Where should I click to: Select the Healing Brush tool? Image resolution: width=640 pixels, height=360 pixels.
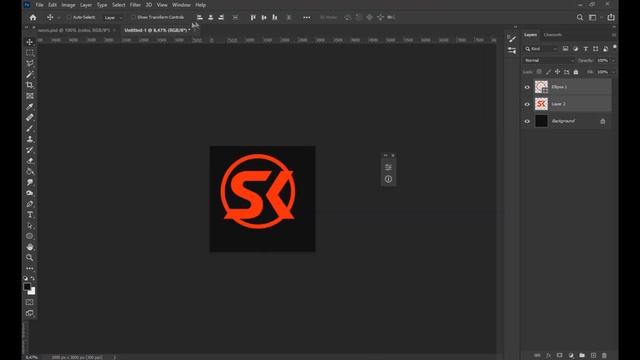(x=30, y=117)
